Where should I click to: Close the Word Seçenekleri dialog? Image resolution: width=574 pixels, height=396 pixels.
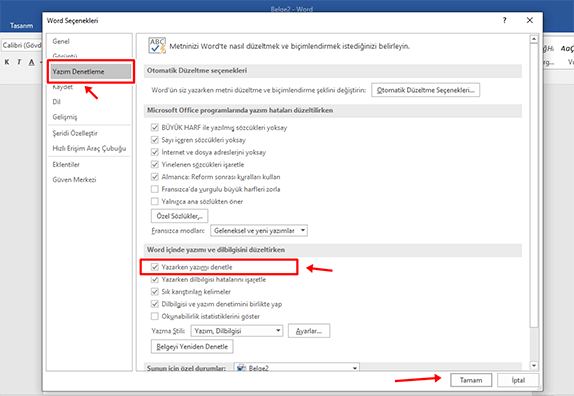[x=530, y=20]
